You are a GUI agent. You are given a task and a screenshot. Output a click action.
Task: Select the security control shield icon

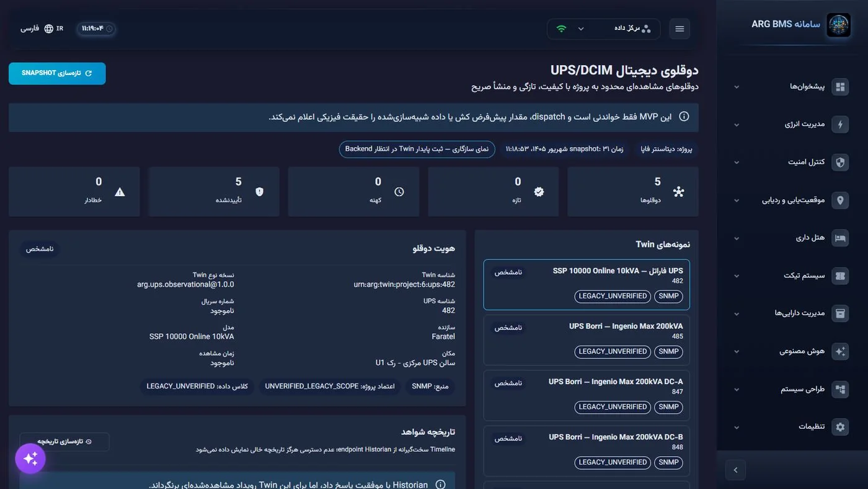click(840, 163)
